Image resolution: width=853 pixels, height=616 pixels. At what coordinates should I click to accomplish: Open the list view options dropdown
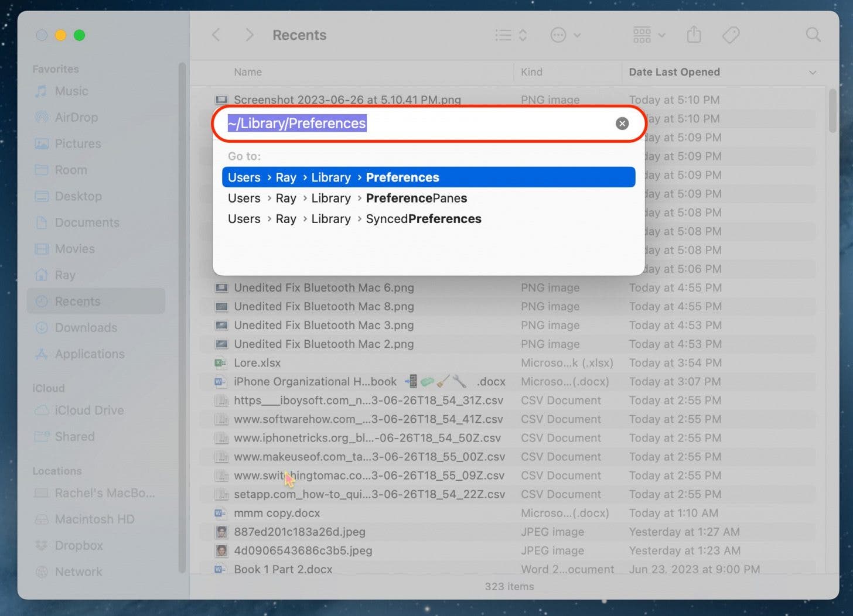point(511,35)
